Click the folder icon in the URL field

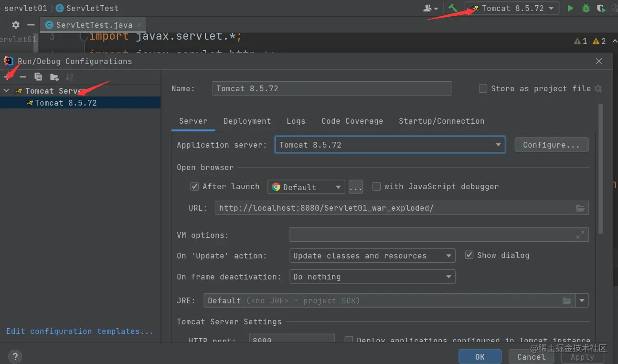click(580, 208)
